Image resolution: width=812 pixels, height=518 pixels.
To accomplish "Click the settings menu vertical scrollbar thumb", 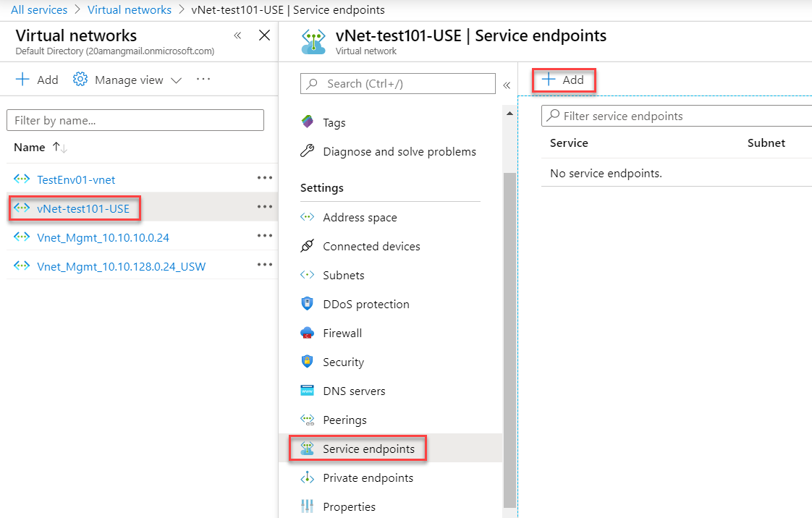I will pos(509,340).
